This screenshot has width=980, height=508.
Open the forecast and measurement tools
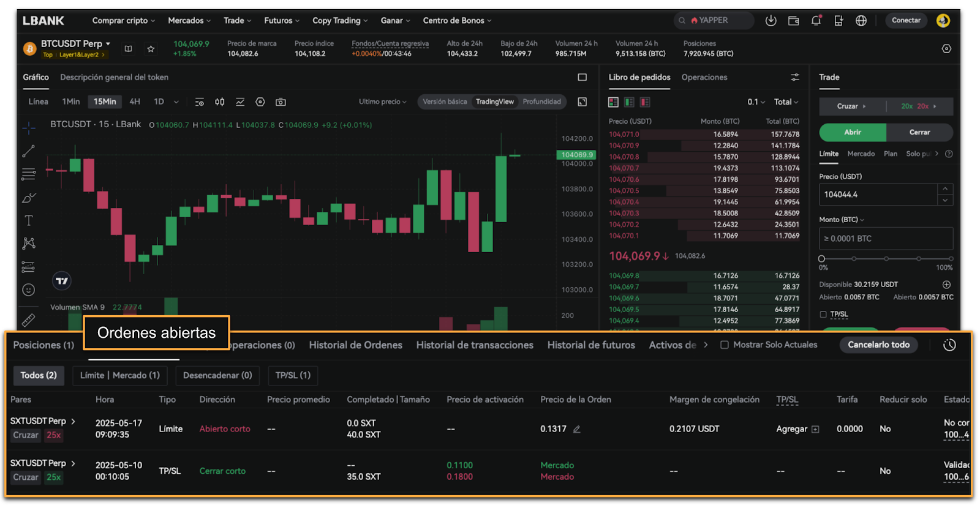pyautogui.click(x=29, y=267)
